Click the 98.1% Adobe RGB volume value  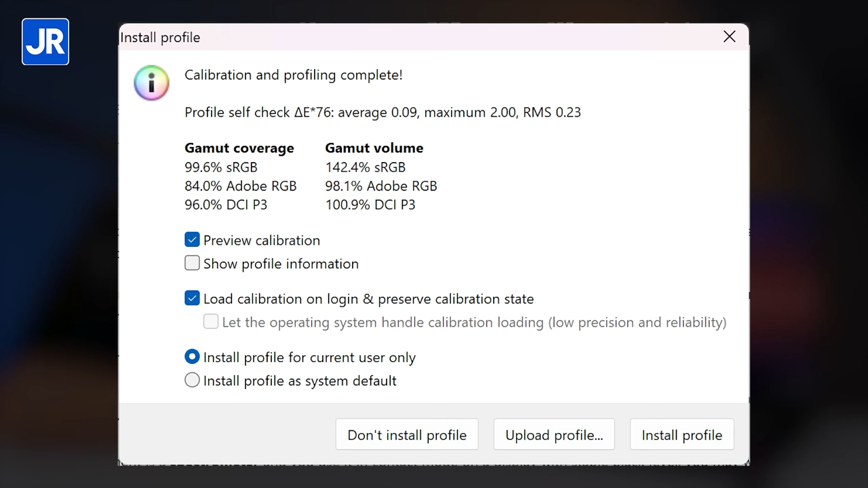click(x=381, y=186)
